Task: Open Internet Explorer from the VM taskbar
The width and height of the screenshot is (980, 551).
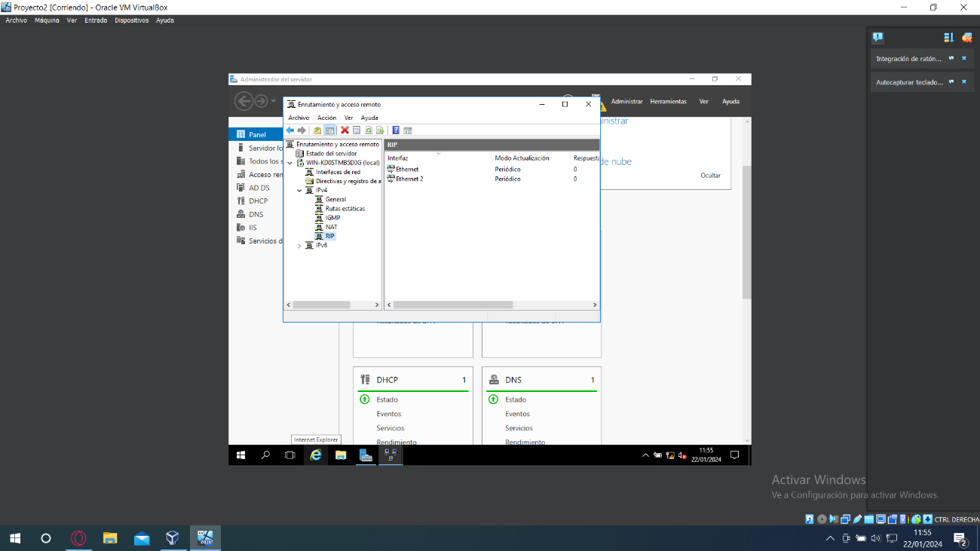Action: [316, 455]
